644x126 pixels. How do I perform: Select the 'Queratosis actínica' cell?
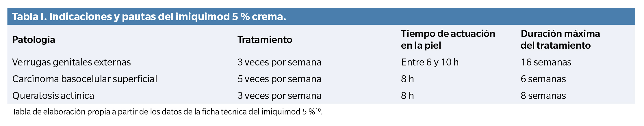pyautogui.click(x=53, y=96)
